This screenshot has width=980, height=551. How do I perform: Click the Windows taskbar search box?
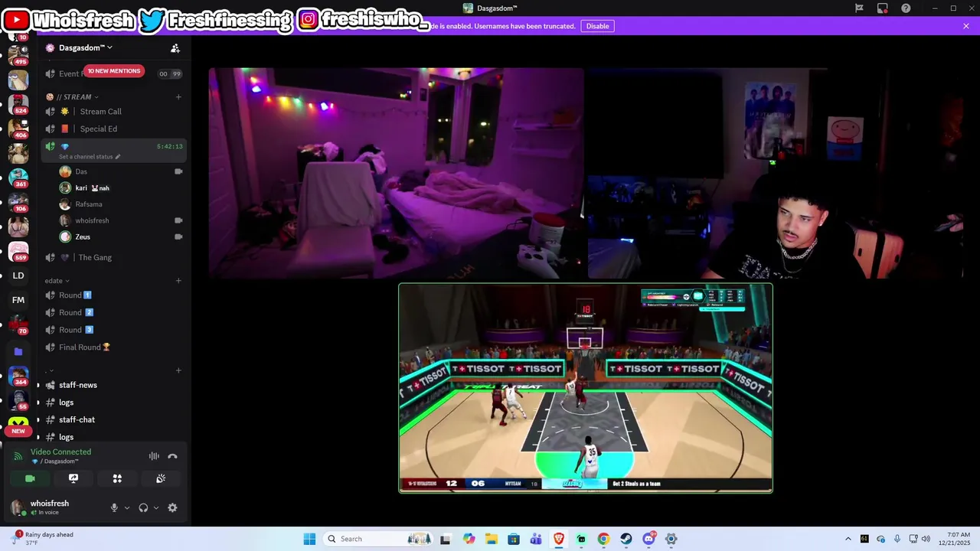click(x=379, y=539)
